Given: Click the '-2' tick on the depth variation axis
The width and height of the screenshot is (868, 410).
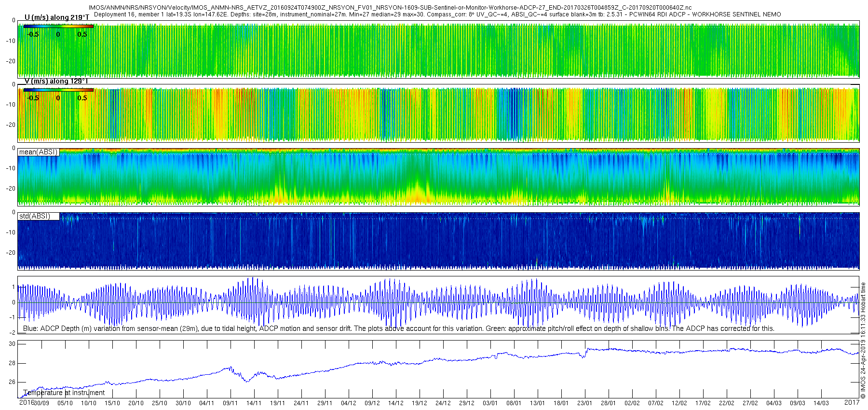Looking at the screenshot, I should coord(12,333).
